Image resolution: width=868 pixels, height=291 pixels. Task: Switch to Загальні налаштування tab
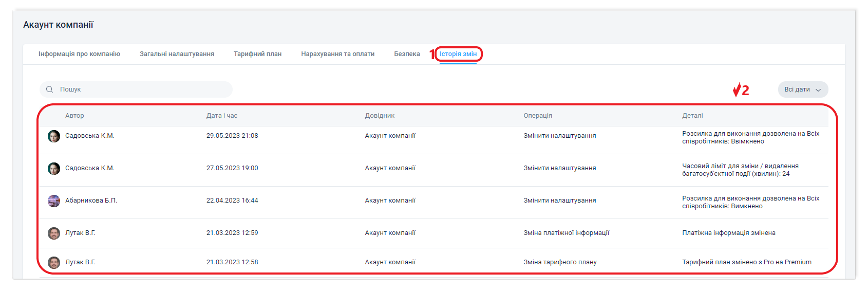[x=177, y=54]
